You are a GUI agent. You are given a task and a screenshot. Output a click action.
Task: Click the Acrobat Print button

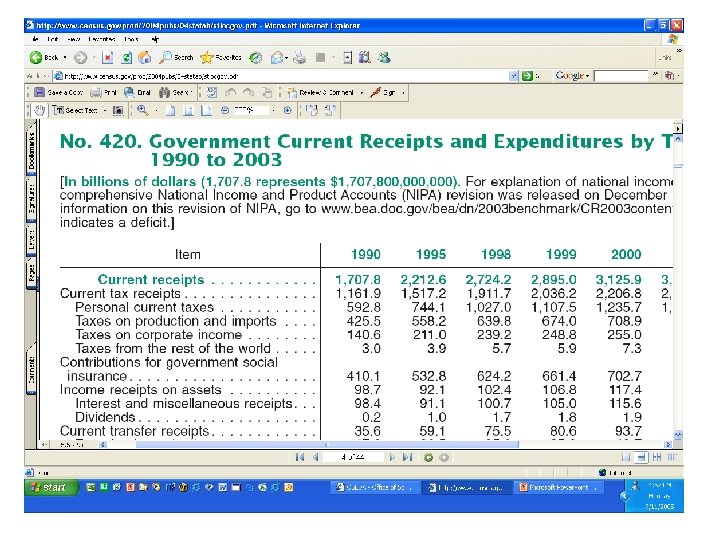point(103,92)
